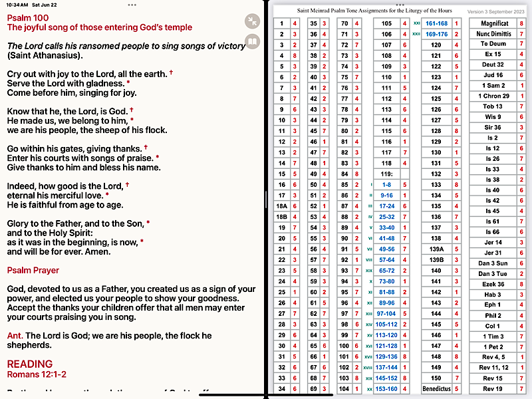Open the blue 129-136 section link
Image resolution: width=532 pixels, height=399 pixels.
386,356
